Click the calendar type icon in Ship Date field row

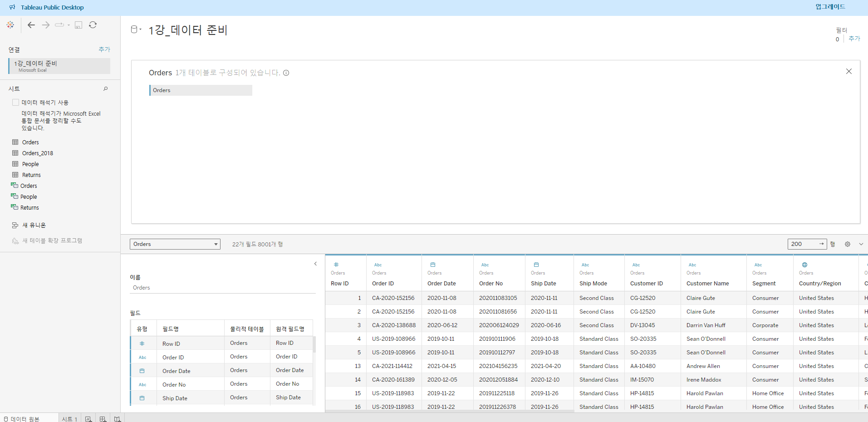point(142,398)
